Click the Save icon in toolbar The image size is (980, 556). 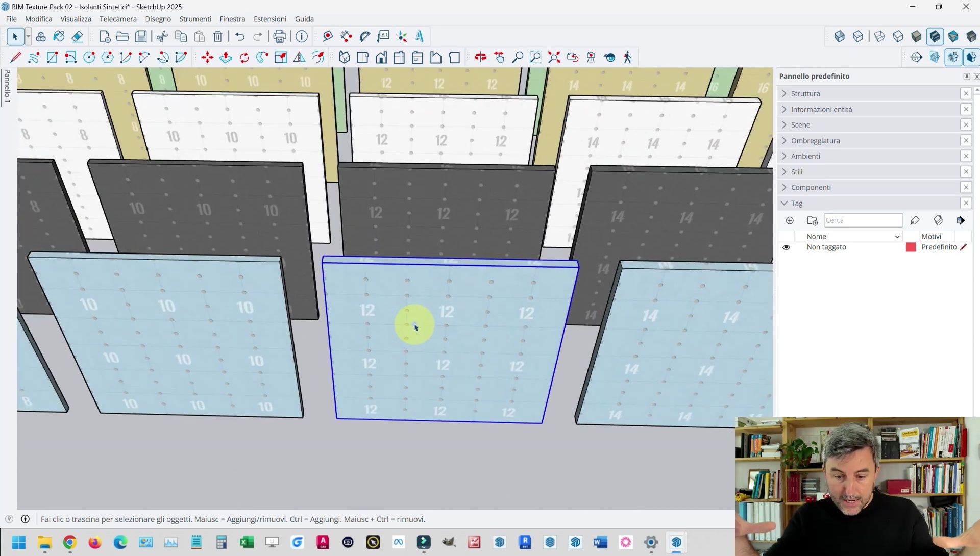pyautogui.click(x=141, y=36)
